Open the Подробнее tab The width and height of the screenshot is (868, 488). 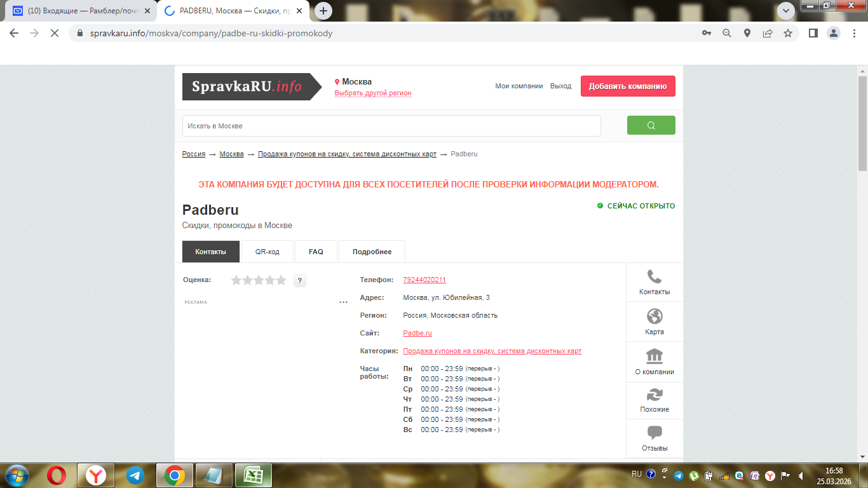372,252
